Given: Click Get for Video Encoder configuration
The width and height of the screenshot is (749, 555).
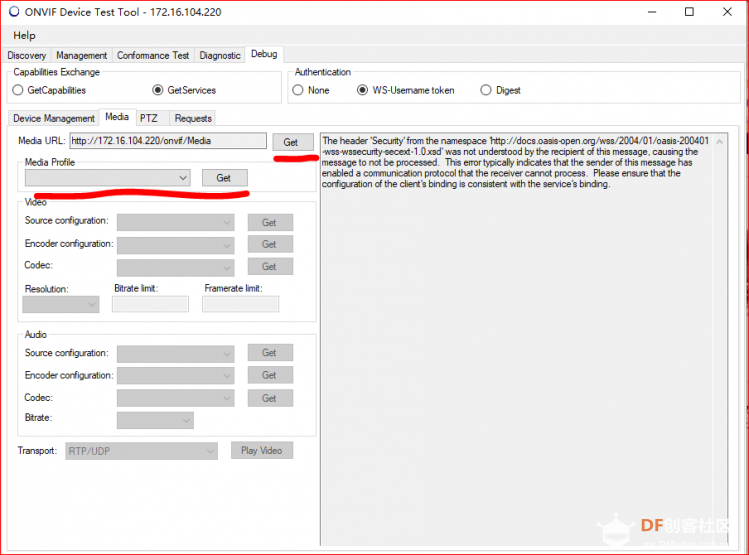Looking at the screenshot, I should 270,244.
